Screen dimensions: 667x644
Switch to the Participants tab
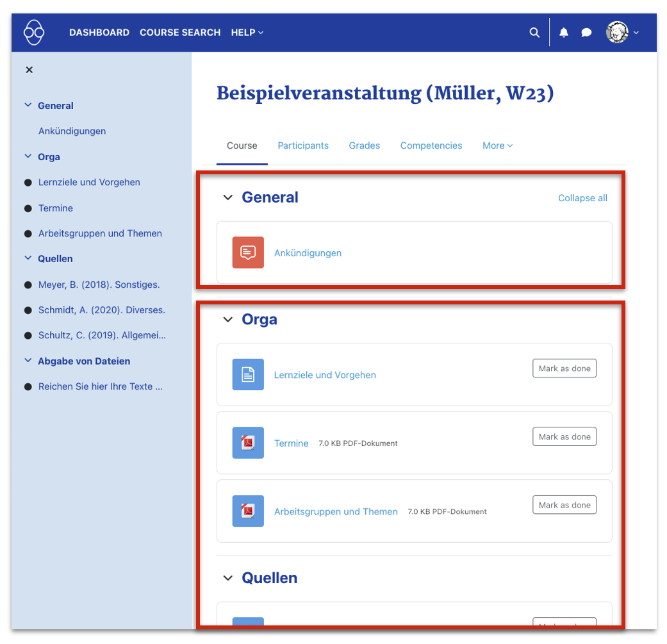[x=303, y=145]
